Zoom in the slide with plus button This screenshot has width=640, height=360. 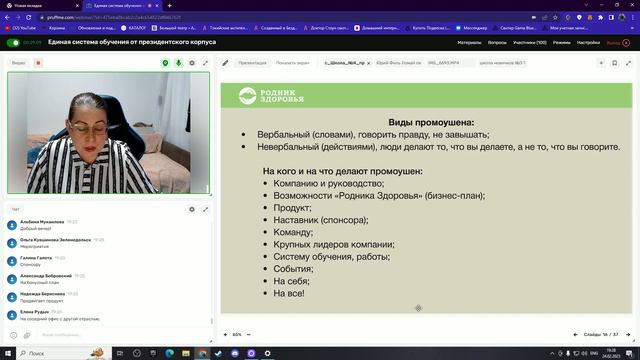225,334
